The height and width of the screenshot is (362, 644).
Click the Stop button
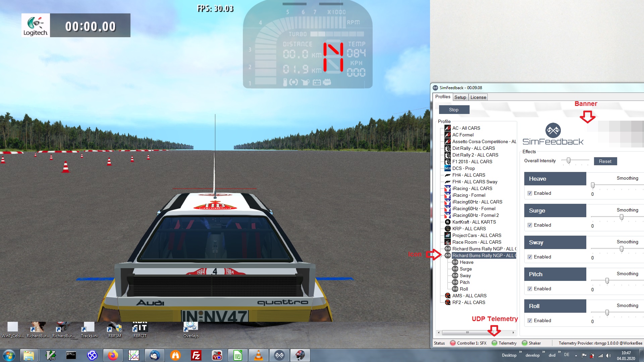tap(454, 110)
